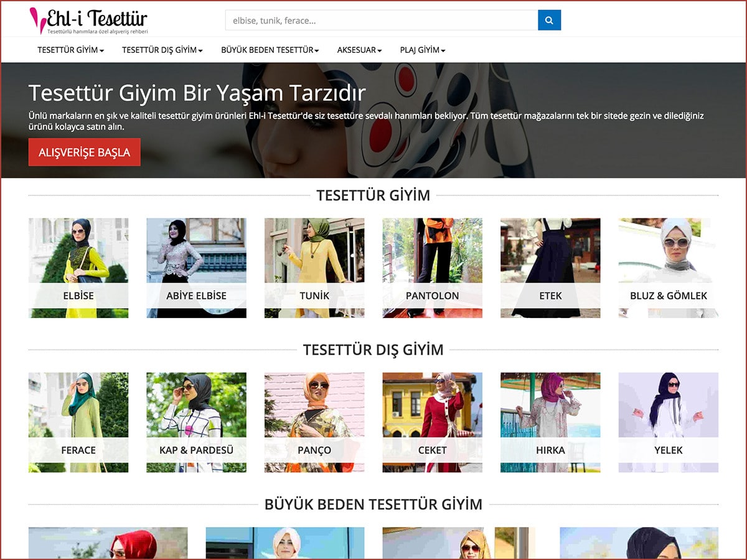Open BLUZ & GÖMLEK category

coord(668,268)
